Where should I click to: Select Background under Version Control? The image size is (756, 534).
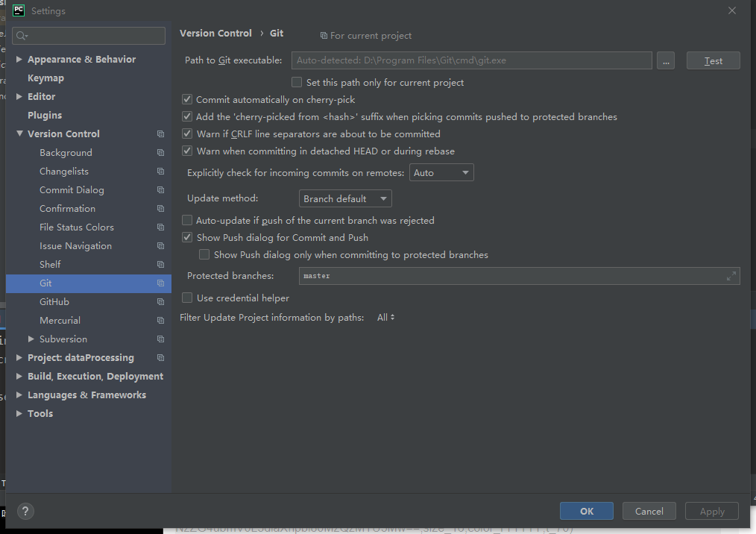pos(66,153)
